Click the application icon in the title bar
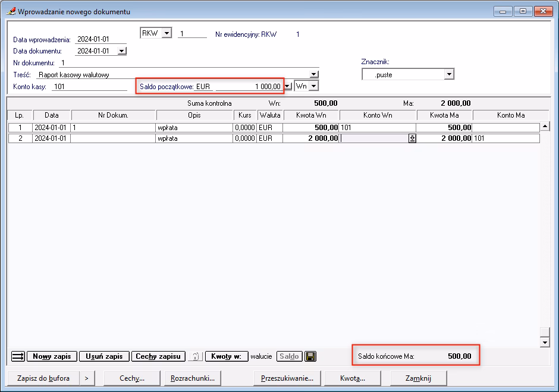559x392 pixels. [x=11, y=11]
